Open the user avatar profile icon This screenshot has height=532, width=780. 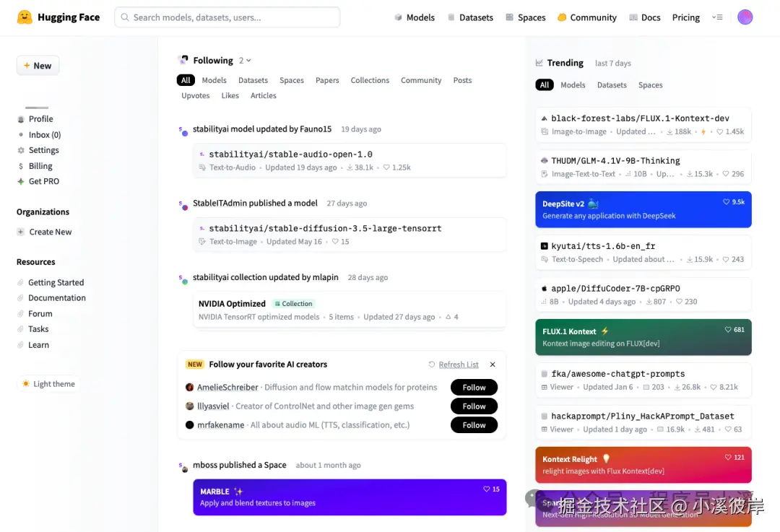tap(745, 17)
